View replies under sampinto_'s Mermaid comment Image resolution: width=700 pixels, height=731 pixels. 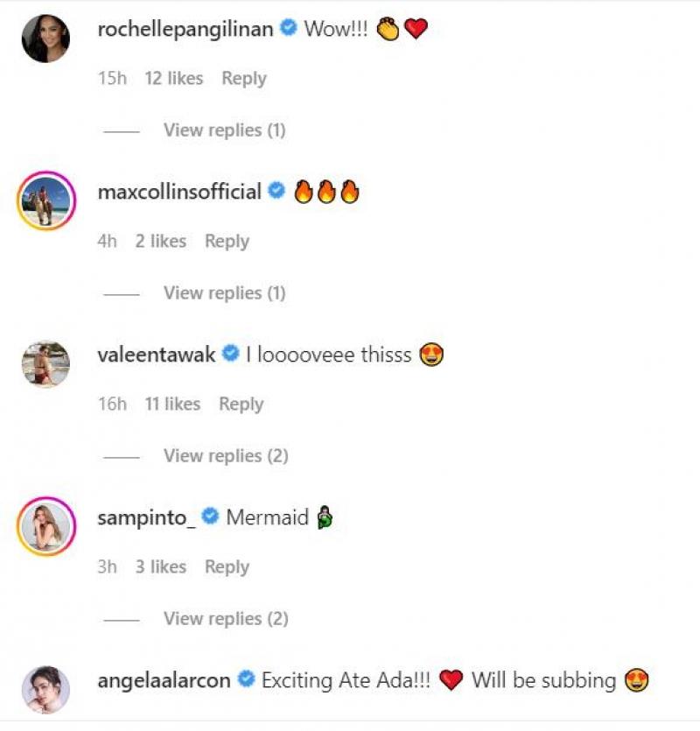(x=225, y=619)
